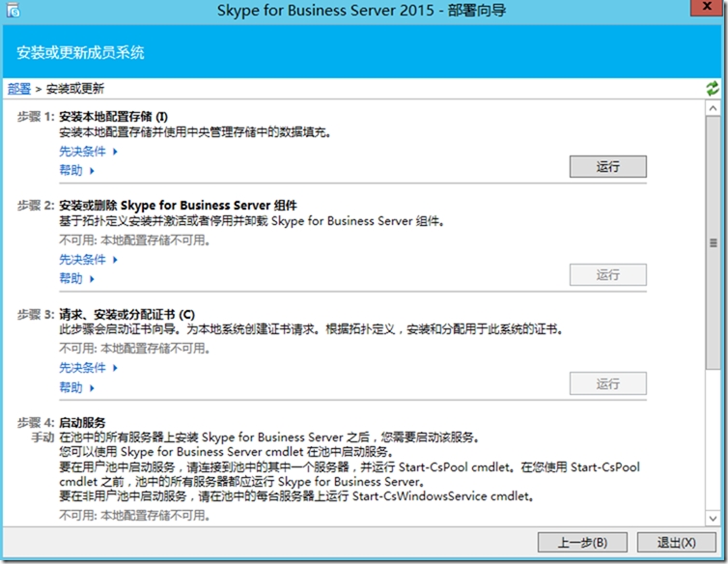Click the Skype for Business title bar icon
728x564 pixels.
[x=14, y=10]
